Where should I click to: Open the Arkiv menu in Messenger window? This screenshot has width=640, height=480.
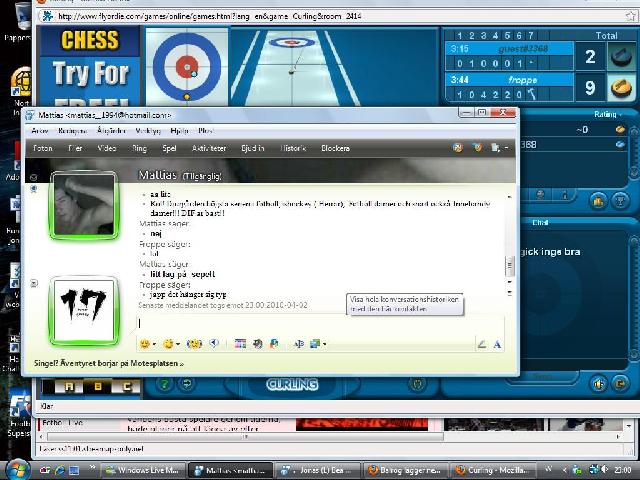pos(40,131)
